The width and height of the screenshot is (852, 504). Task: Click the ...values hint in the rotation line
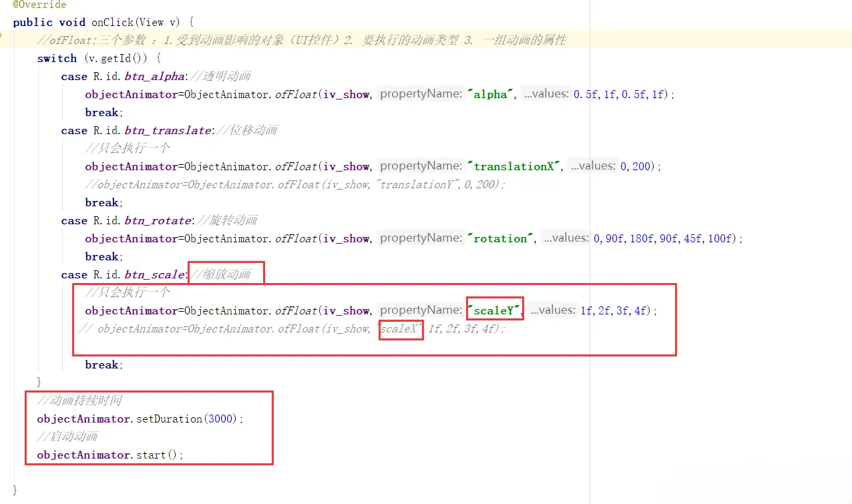[x=566, y=238]
